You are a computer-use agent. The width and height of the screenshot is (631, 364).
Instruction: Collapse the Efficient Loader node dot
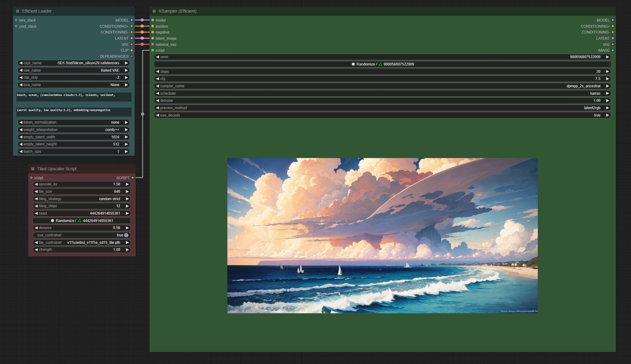click(18, 11)
